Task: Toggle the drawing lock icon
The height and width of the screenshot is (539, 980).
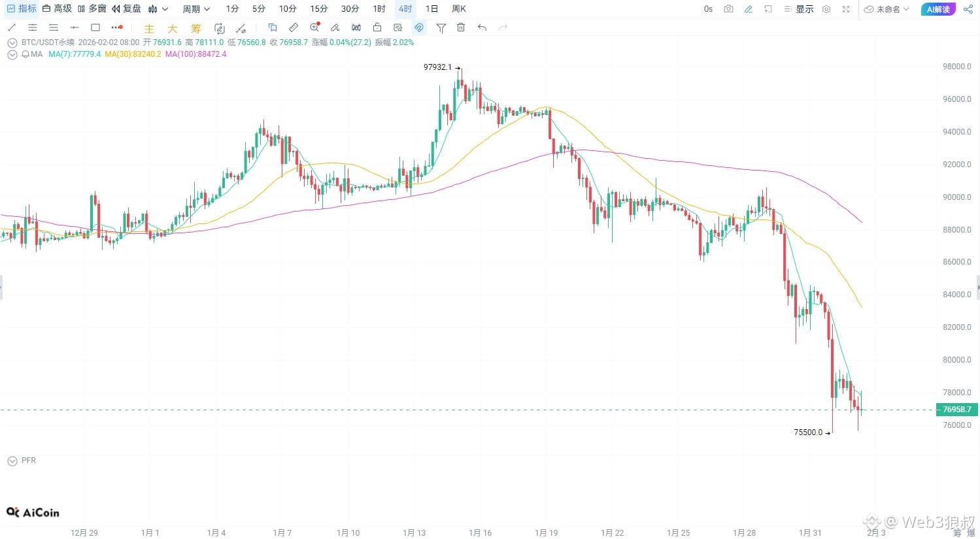Action: [x=377, y=27]
